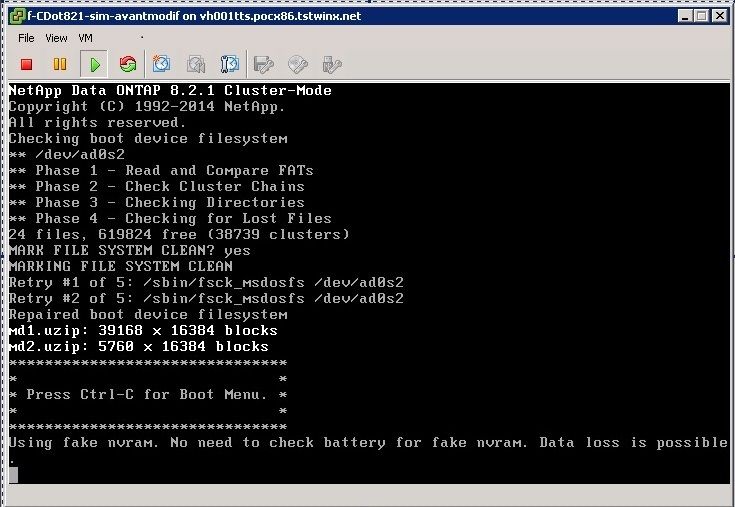Take a snapshot with the clock camera icon
Viewport: 735px width, 507px height.
point(162,64)
